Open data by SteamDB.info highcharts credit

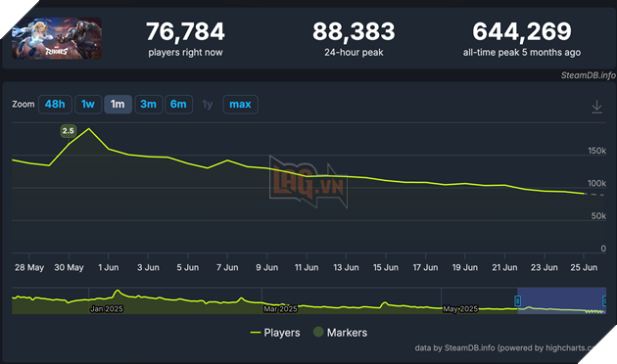click(505, 348)
